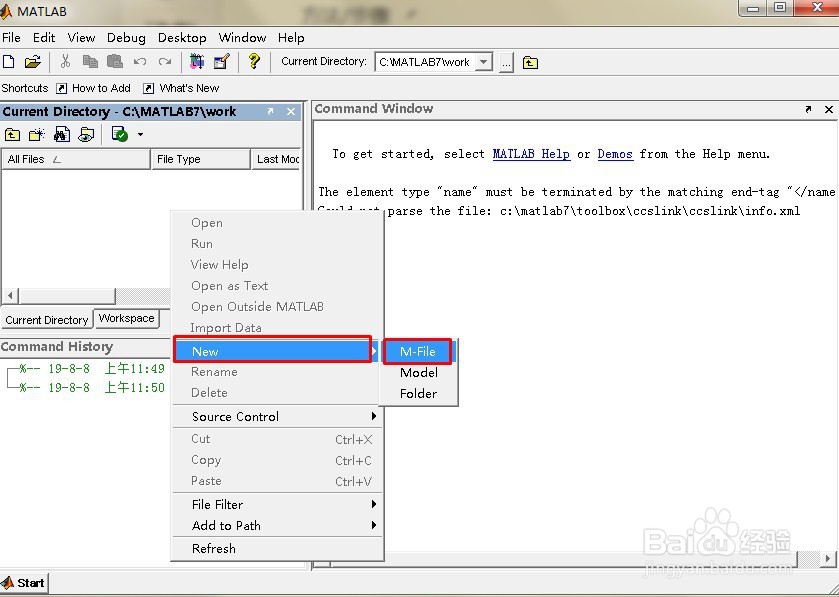
Task: Click the How to Add shortcut icon
Action: tap(62, 88)
